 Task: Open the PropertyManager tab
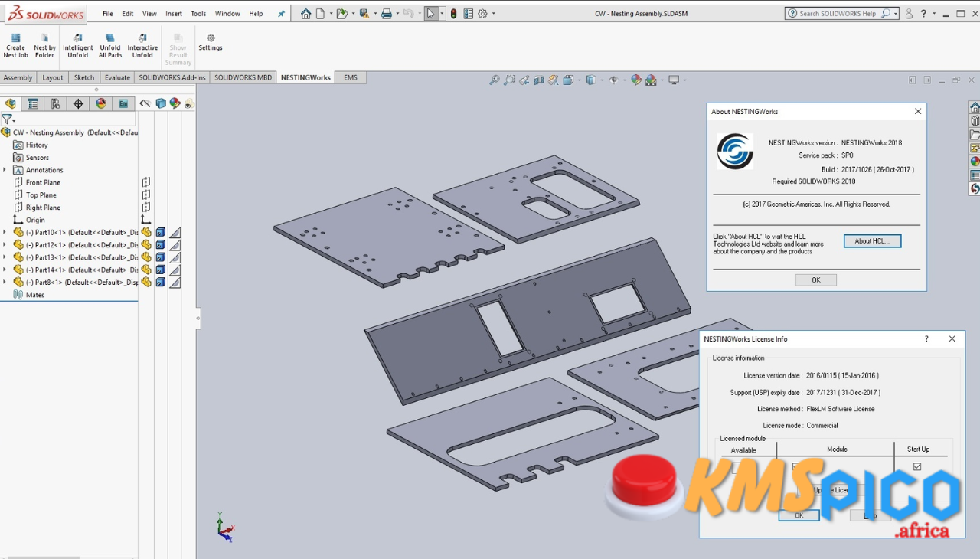tap(33, 103)
